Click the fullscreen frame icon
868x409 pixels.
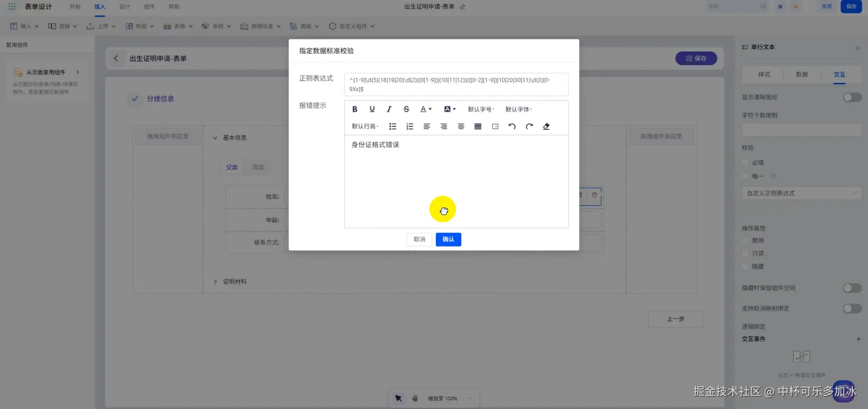[780, 6]
